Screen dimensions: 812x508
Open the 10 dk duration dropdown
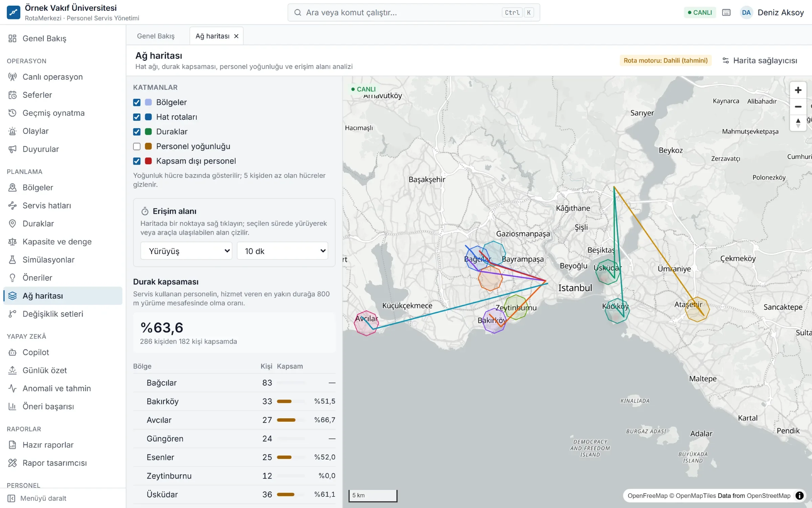pos(283,251)
